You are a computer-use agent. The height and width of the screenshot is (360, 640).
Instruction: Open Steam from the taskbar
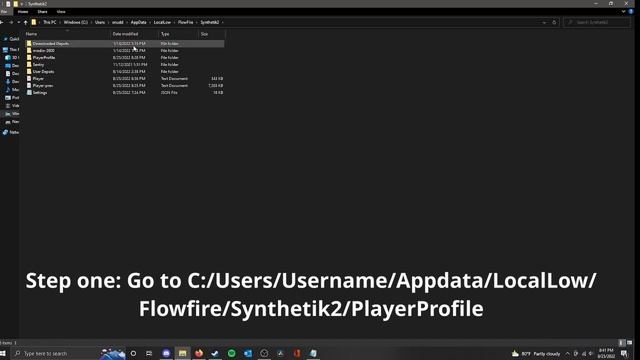pos(215,353)
